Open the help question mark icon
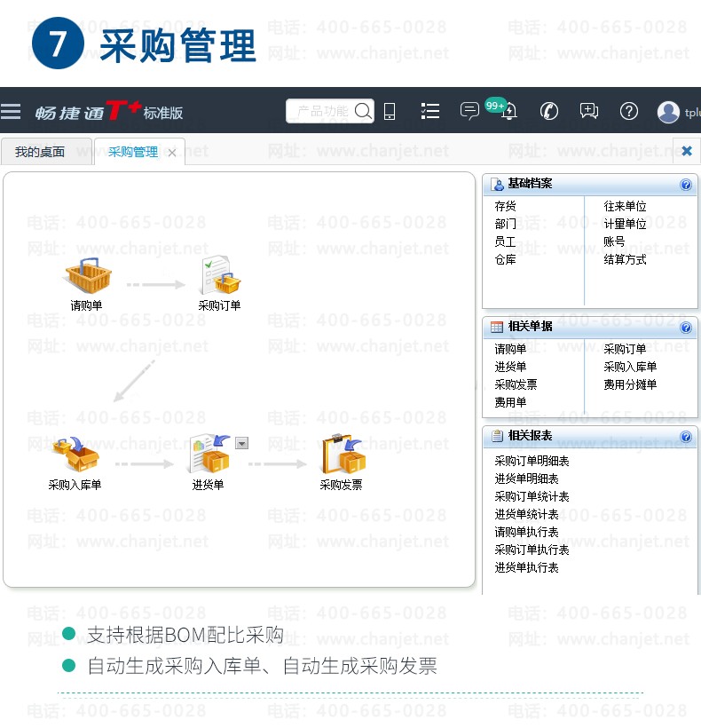This screenshot has height=728, width=701. [x=628, y=112]
